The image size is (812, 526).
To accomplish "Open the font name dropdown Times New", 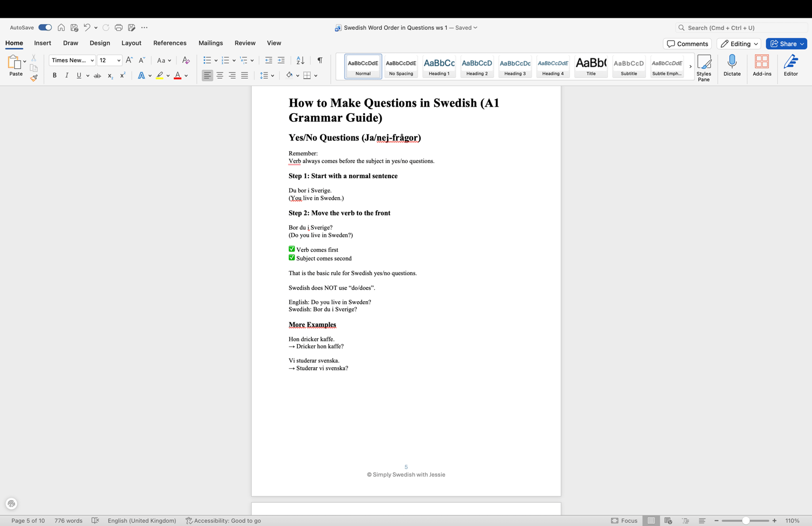I will click(x=72, y=60).
